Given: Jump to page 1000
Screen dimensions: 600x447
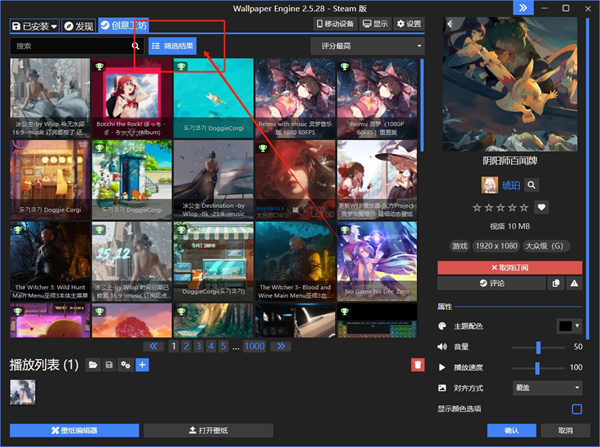Looking at the screenshot, I should [254, 346].
